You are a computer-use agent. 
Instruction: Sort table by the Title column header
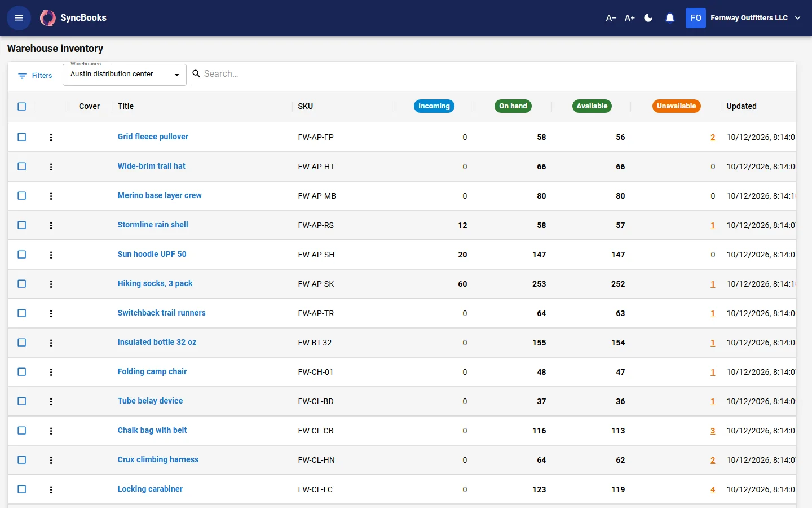coord(126,106)
